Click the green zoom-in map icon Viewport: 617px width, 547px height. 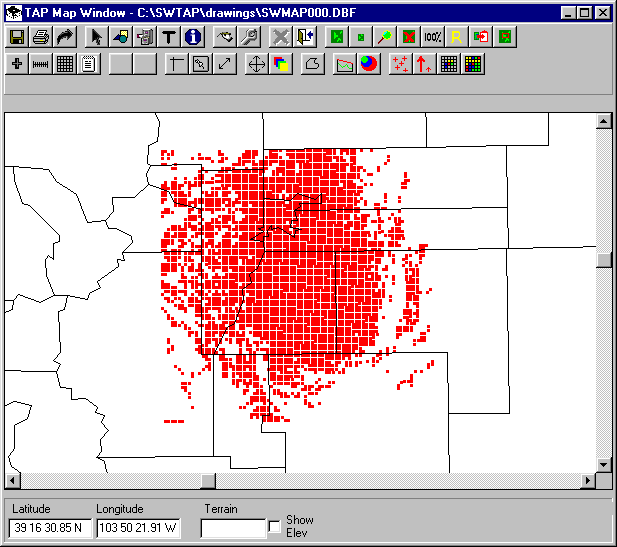[x=337, y=37]
